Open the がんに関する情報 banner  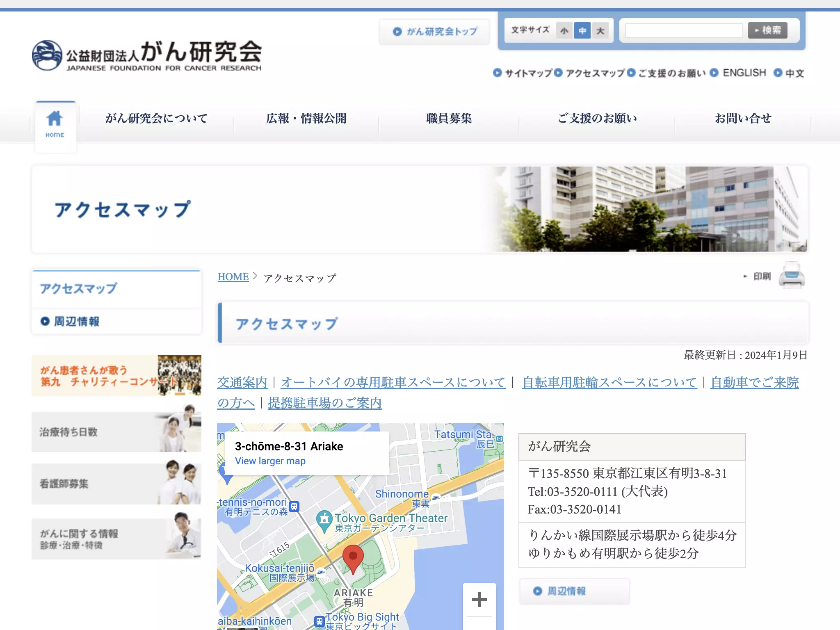(x=116, y=536)
